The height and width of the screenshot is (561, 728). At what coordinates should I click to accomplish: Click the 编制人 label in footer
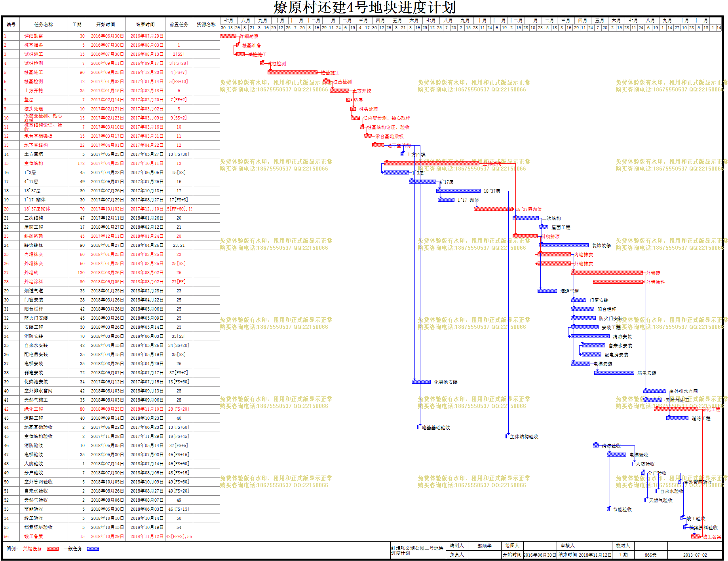457,546
